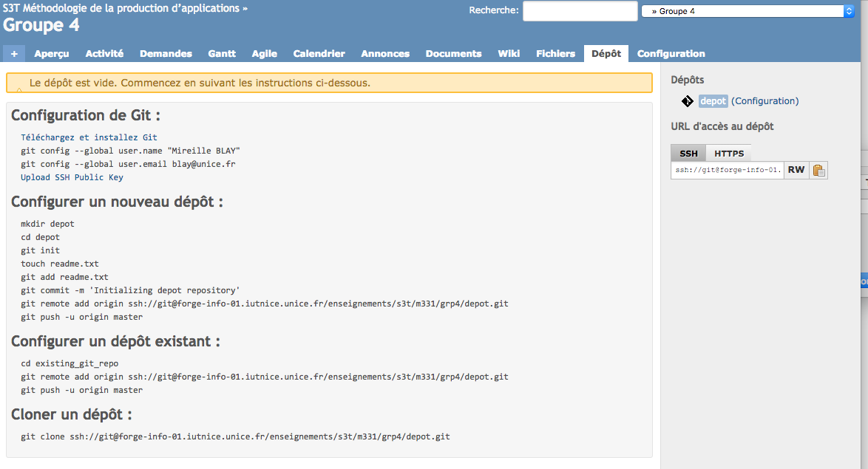
Task: Go to the Demandes tab
Action: pos(166,54)
